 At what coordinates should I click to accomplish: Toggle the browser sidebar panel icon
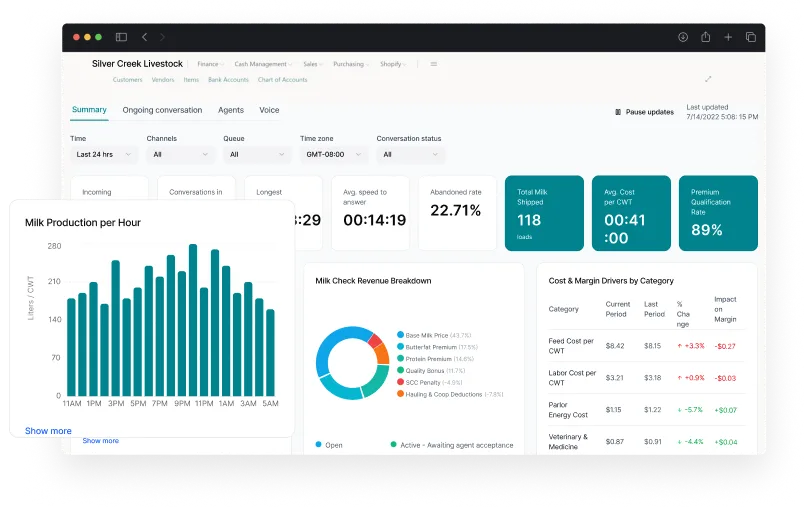(x=121, y=37)
